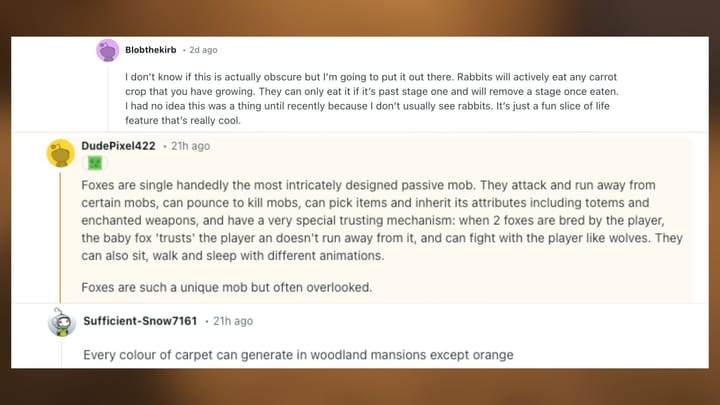The image size is (720, 405).
Task: Visit DudePixel422's user profile name
Action: [x=118, y=146]
